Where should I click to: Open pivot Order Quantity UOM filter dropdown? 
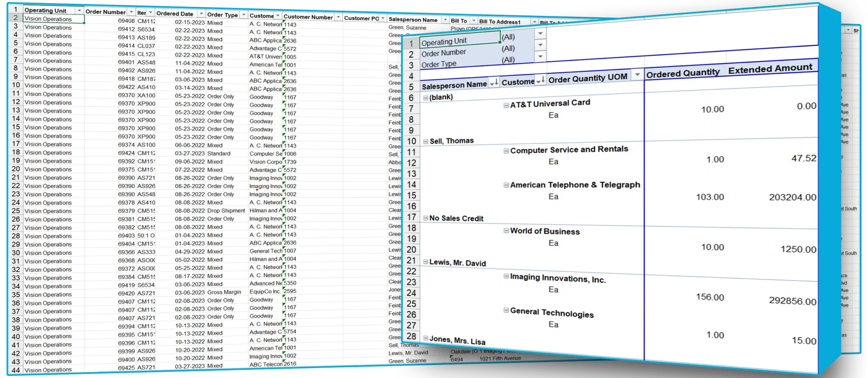[637, 75]
